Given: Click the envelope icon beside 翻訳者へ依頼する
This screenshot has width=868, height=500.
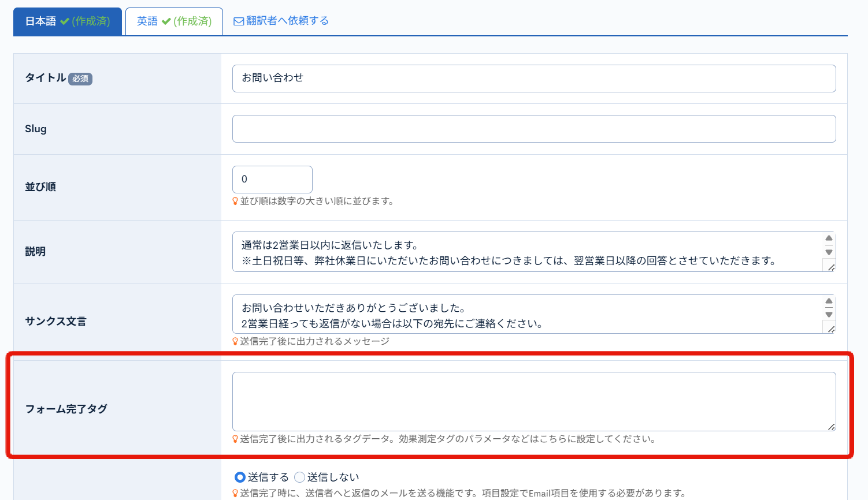Looking at the screenshot, I should 238,21.
